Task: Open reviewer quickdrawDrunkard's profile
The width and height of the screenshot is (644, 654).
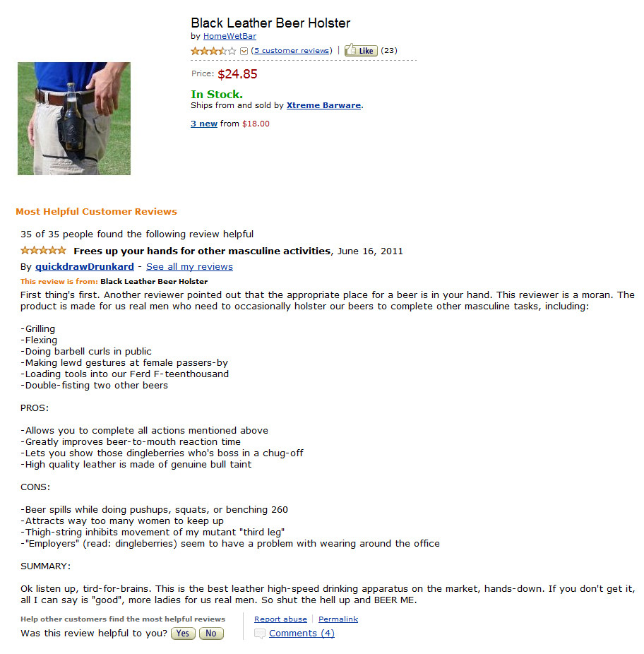Action: [85, 267]
